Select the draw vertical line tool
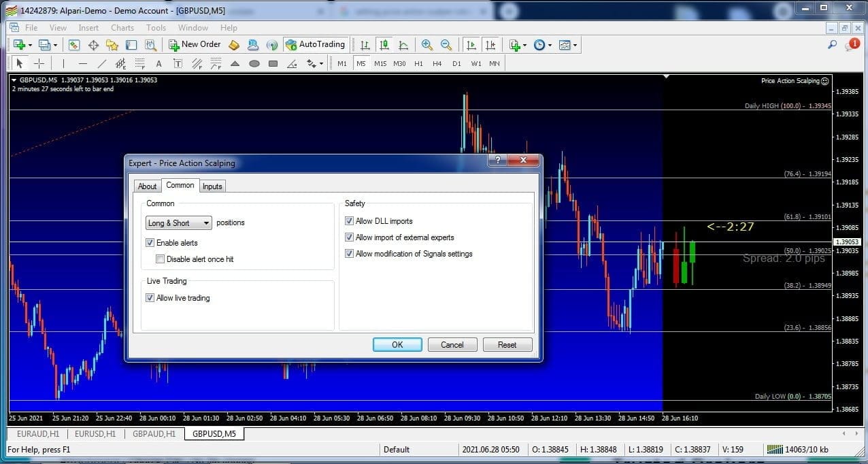868x464 pixels. pyautogui.click(x=63, y=64)
